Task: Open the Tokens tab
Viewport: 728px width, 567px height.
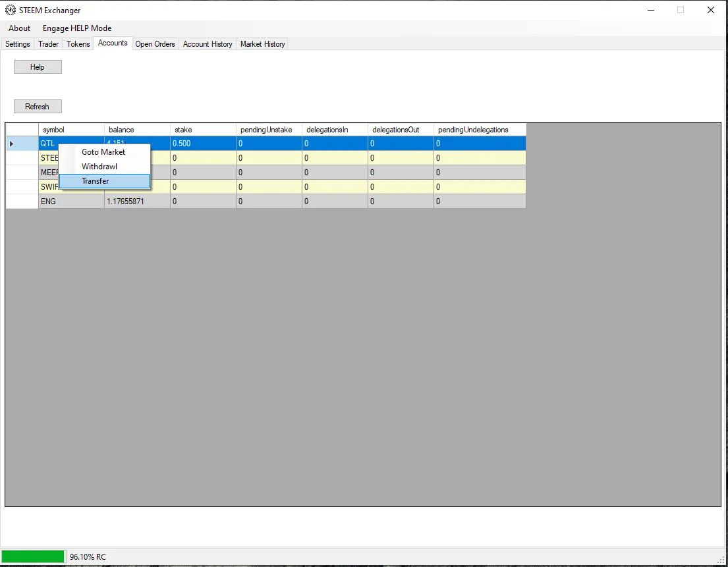Action: (x=78, y=44)
